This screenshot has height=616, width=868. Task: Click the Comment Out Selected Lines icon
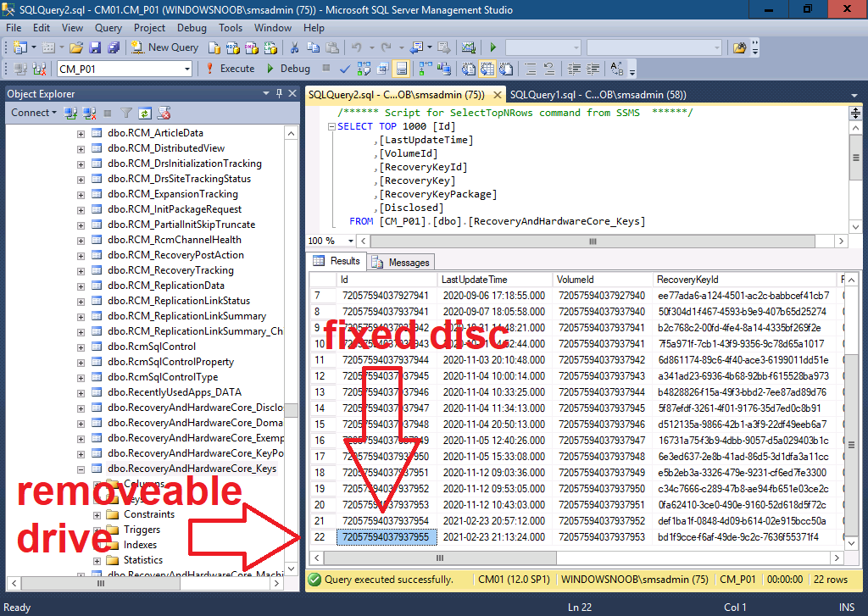531,69
